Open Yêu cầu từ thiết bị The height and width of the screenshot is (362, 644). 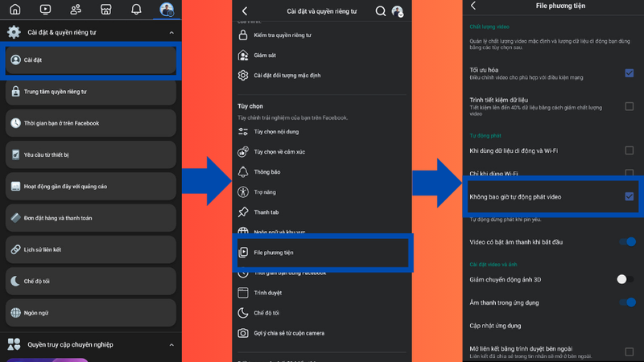click(x=91, y=154)
